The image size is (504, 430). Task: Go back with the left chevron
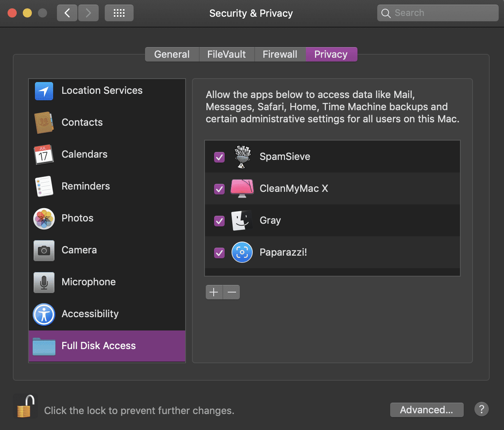point(67,13)
